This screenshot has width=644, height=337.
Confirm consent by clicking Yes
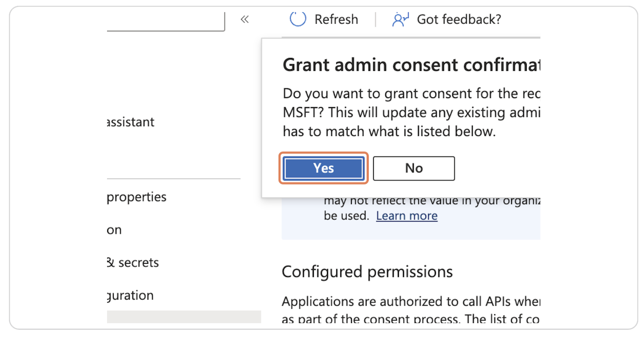pyautogui.click(x=323, y=168)
